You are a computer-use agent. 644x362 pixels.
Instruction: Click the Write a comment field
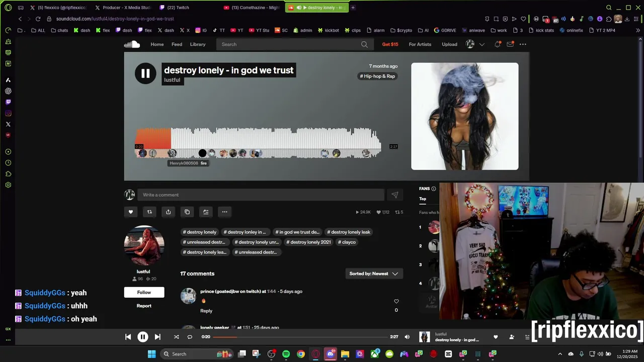click(261, 195)
